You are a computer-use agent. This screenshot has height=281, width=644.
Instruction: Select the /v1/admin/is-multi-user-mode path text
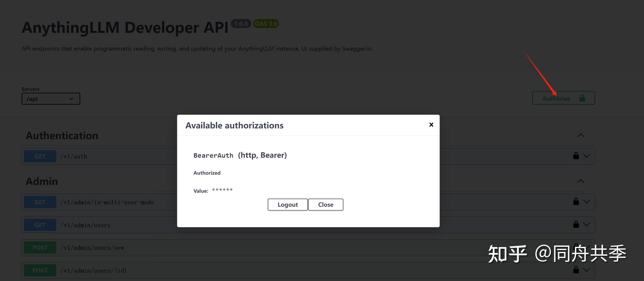pos(107,202)
